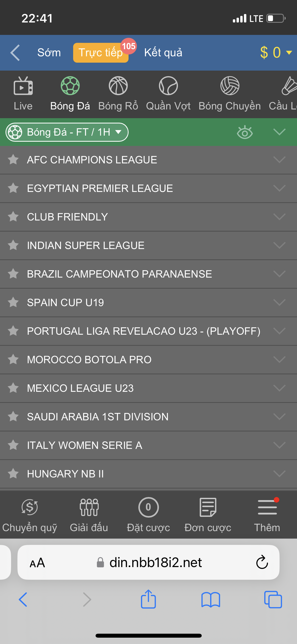Tap the Safari address bar URL
This screenshot has width=297, height=644.
pos(155,562)
